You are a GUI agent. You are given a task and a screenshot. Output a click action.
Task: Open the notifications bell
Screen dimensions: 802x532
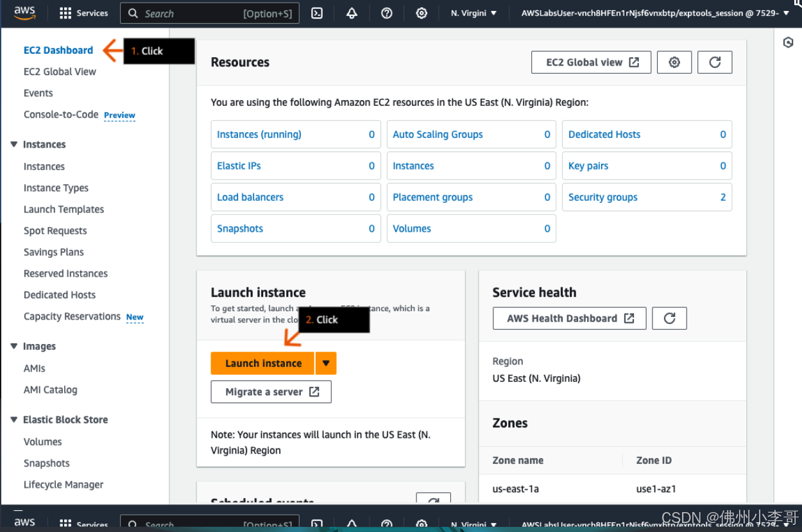(352, 13)
